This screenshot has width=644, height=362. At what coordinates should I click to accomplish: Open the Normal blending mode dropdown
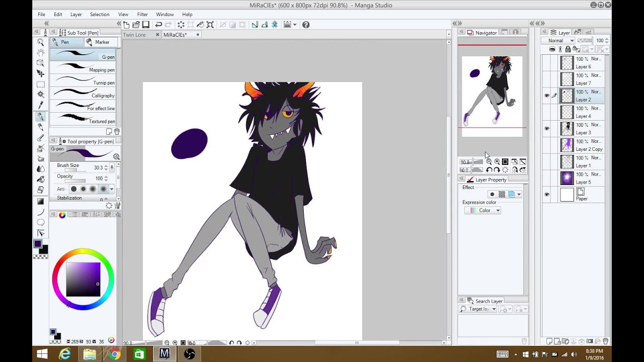point(559,41)
